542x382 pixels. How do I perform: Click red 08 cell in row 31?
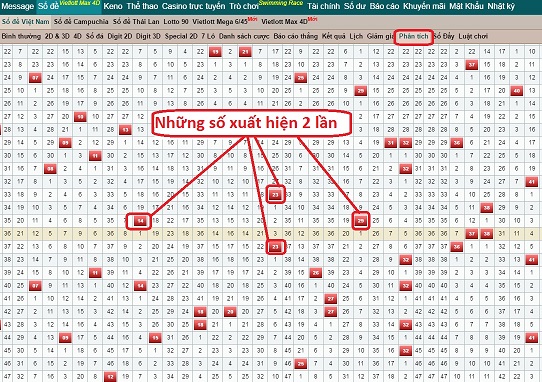coord(50,169)
